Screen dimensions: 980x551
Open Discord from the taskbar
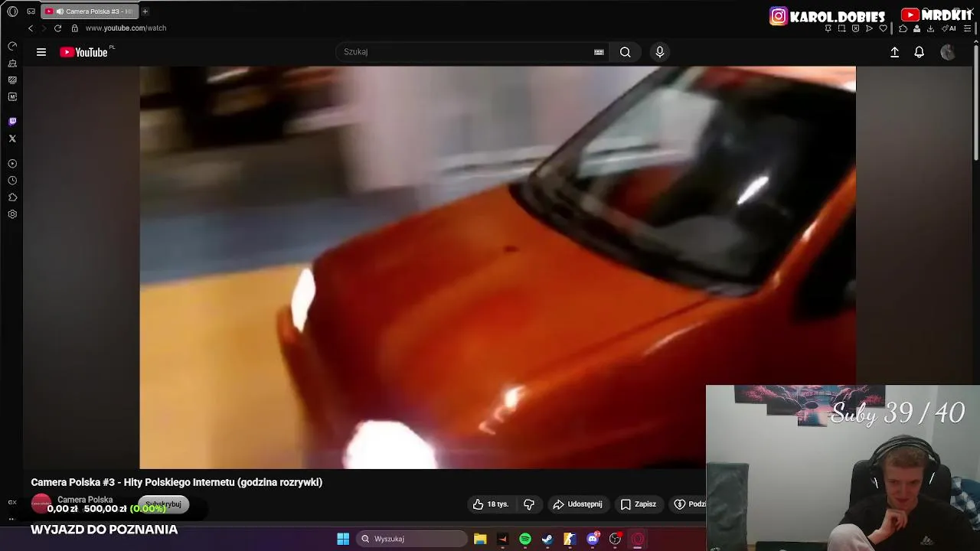593,539
